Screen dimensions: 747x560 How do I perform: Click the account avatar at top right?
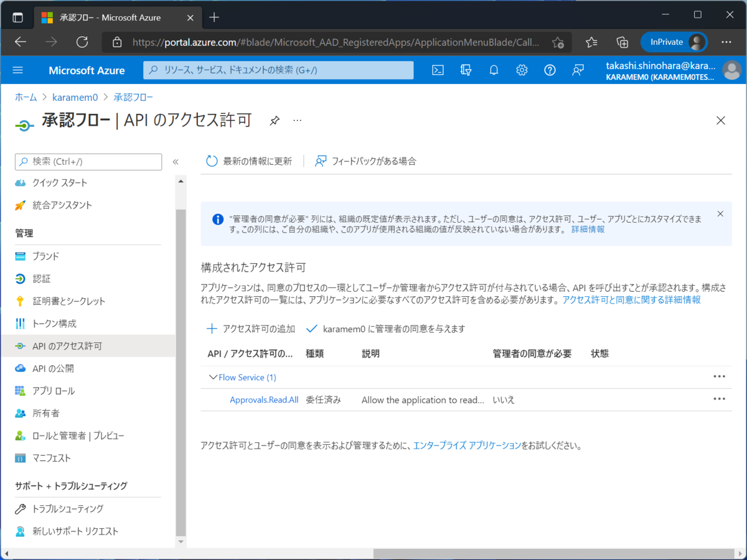tap(732, 70)
